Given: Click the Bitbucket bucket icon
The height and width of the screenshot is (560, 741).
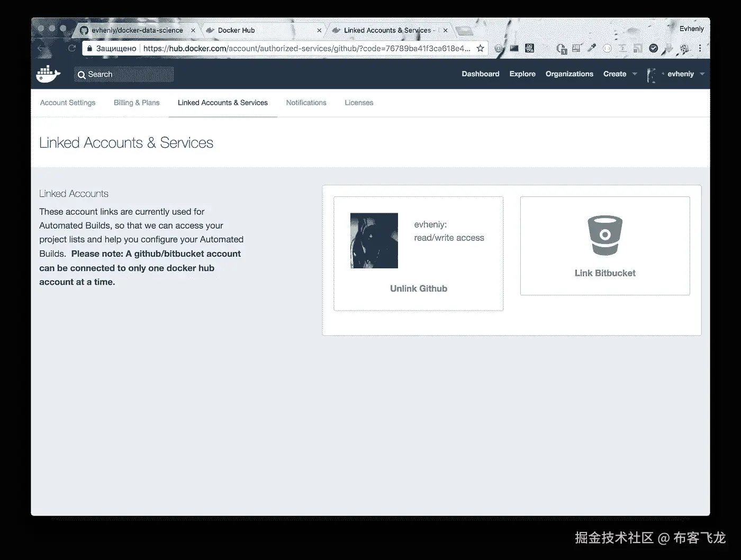Looking at the screenshot, I should coord(605,236).
